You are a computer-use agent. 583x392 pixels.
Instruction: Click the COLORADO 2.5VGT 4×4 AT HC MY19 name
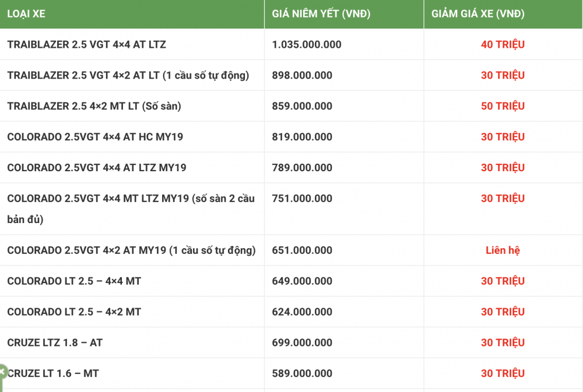[95, 137]
